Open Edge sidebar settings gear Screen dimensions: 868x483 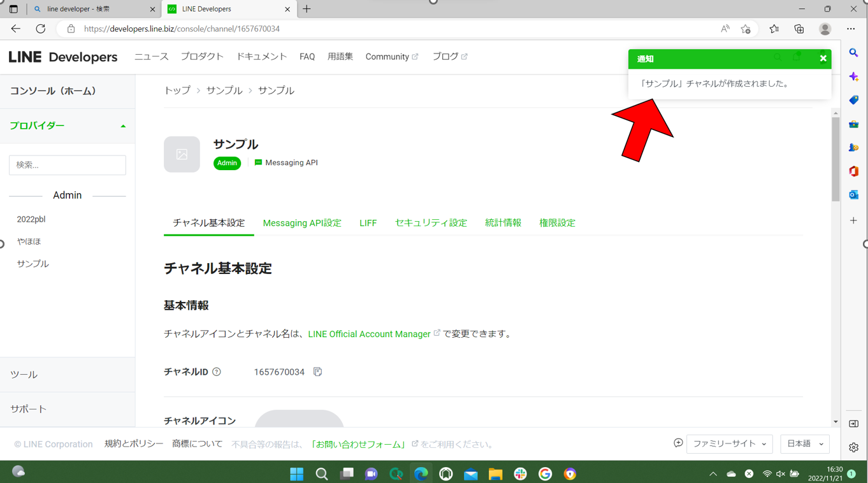854,448
